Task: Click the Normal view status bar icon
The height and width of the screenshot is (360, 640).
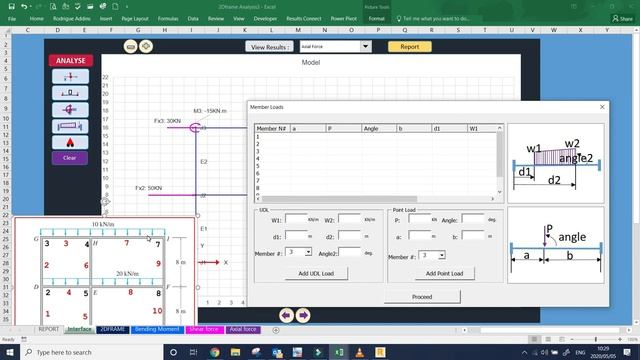Action: (x=534, y=340)
